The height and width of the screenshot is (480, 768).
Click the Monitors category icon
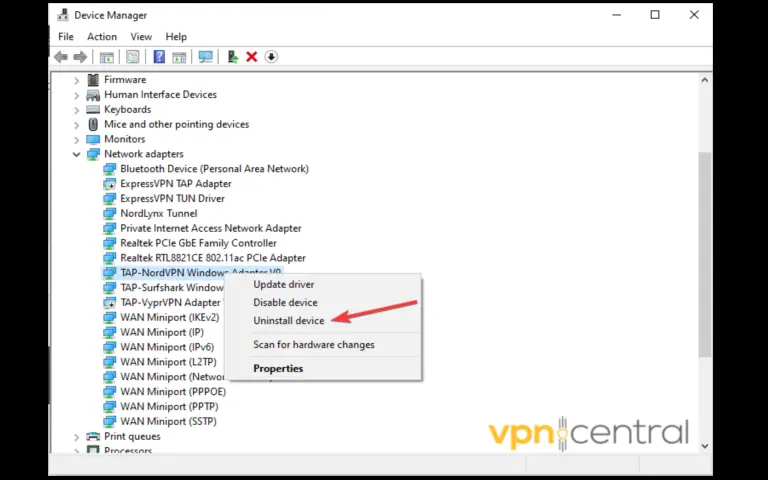(x=93, y=139)
